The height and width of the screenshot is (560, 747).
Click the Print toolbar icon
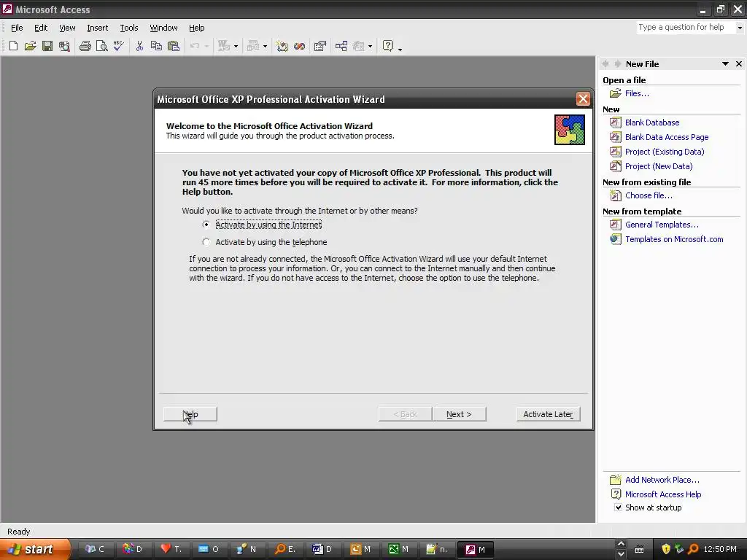pyautogui.click(x=85, y=46)
